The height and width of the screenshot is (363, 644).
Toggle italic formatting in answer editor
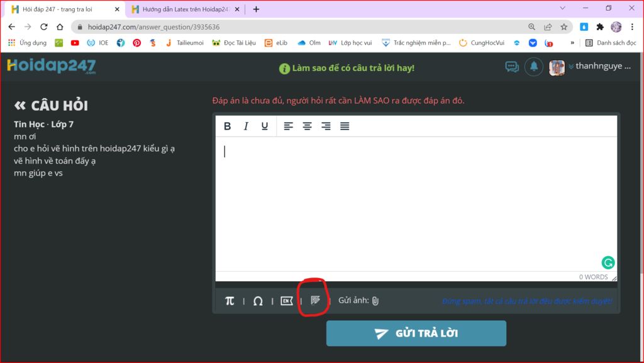click(x=246, y=126)
